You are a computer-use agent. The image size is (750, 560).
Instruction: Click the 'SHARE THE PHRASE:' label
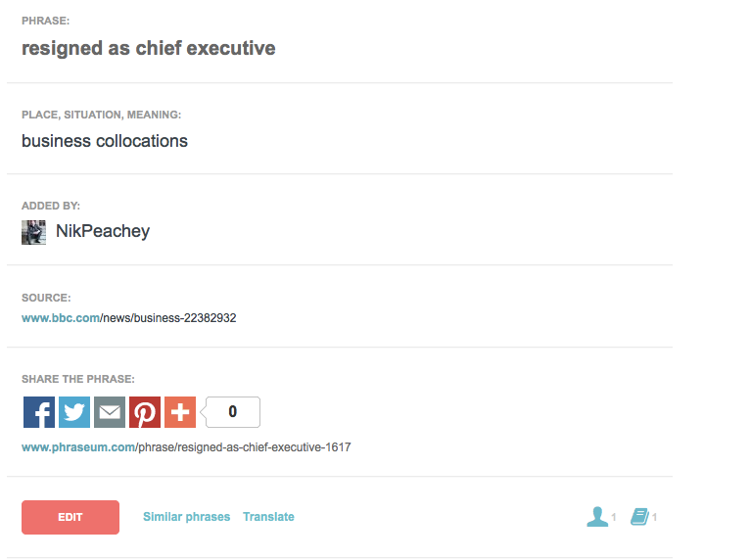click(x=78, y=379)
